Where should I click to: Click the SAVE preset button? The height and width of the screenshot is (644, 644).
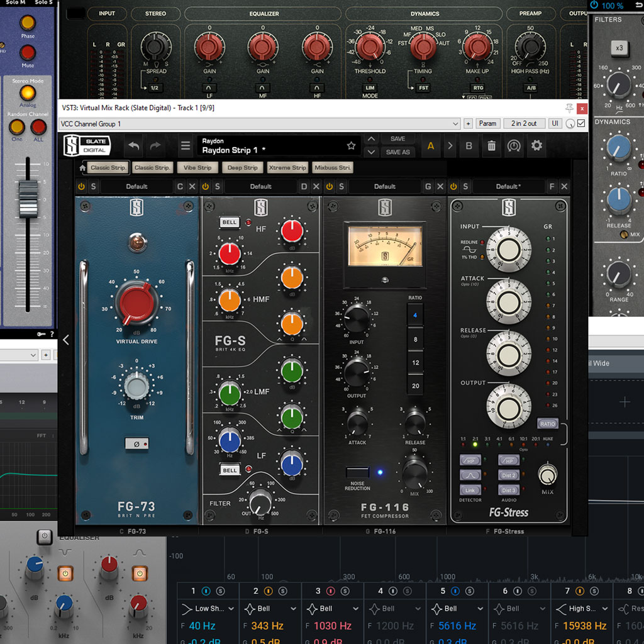[397, 139]
